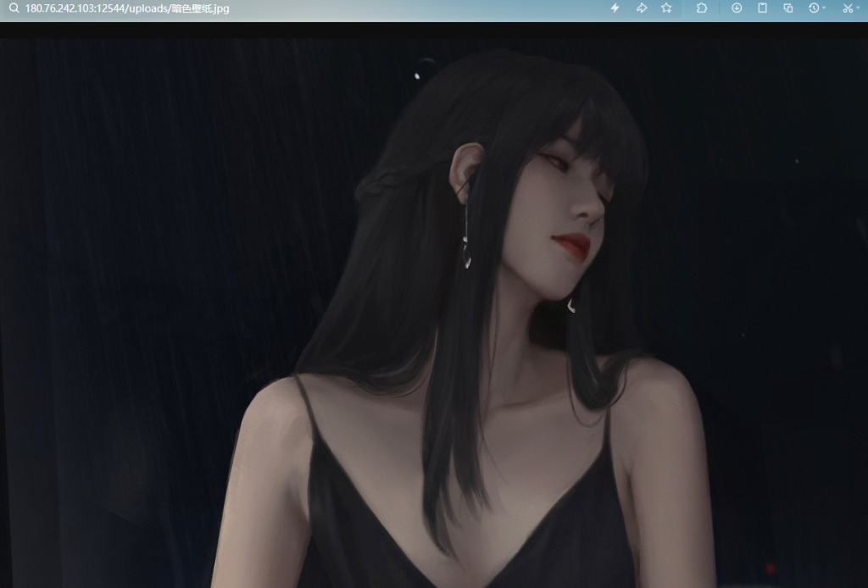Select the scissors screenshot tool
This screenshot has width=868, height=588.
[847, 8]
